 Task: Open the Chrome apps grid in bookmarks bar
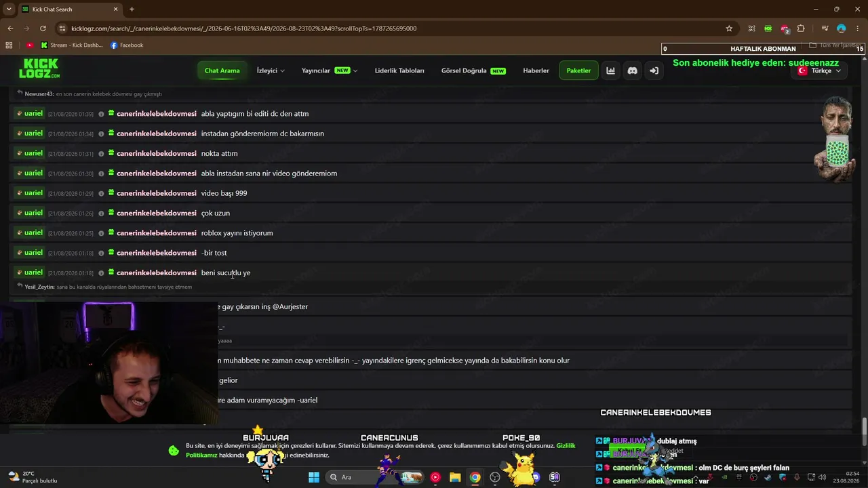tap(9, 45)
